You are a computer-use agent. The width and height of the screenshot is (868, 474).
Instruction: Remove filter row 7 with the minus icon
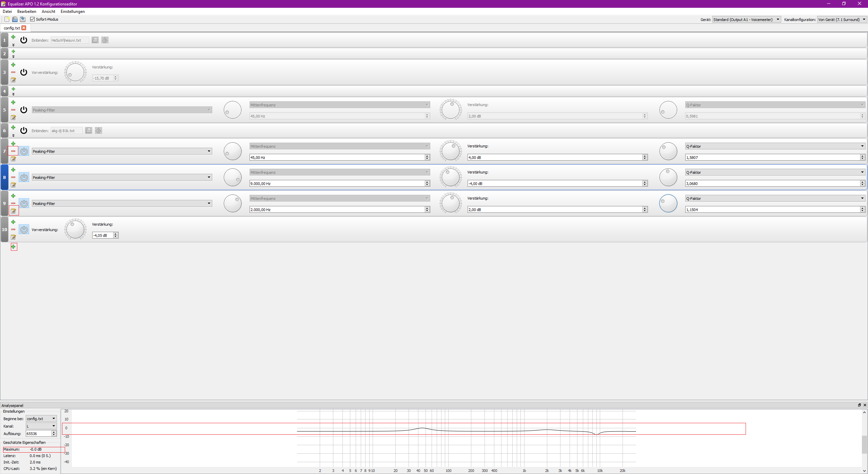click(13, 151)
